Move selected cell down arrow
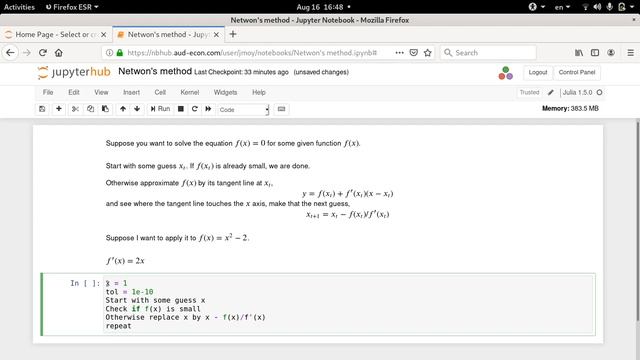 (x=137, y=109)
